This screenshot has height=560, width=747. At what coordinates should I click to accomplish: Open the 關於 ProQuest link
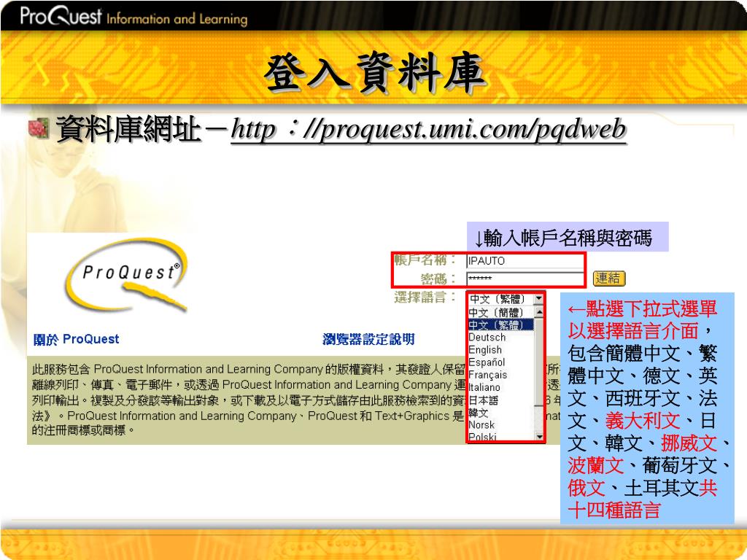click(76, 339)
